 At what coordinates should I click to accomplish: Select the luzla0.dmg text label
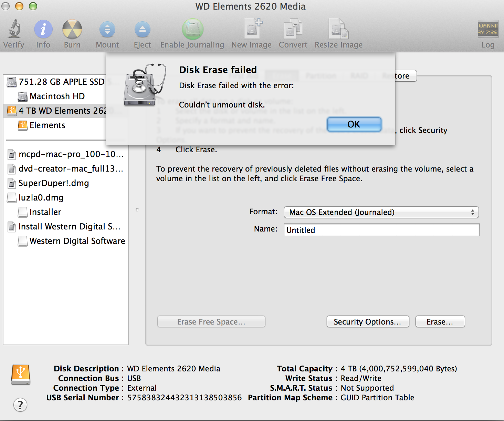pyautogui.click(x=41, y=197)
